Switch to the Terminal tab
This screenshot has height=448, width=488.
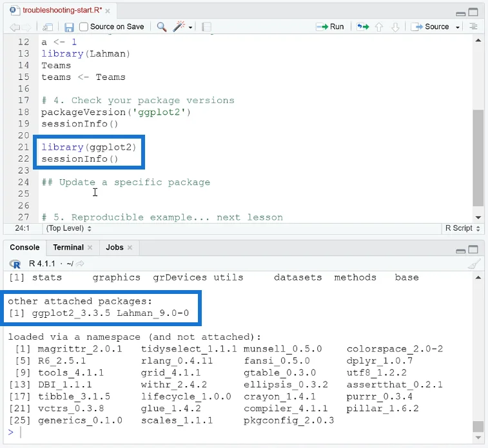tap(68, 248)
